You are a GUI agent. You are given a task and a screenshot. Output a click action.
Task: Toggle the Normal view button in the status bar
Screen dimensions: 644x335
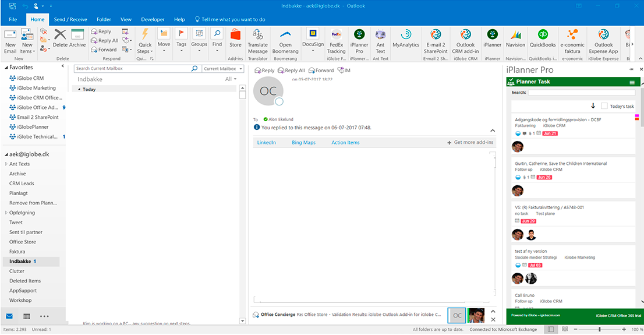pos(551,329)
